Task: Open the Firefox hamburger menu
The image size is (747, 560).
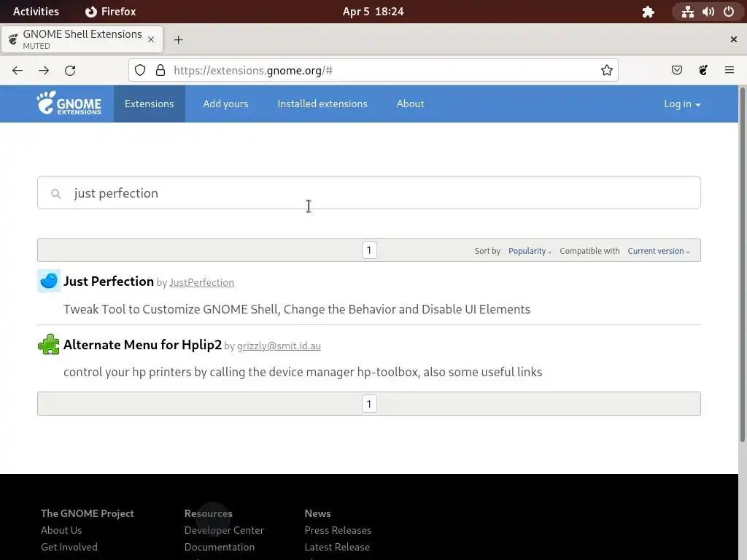Action: (x=729, y=71)
